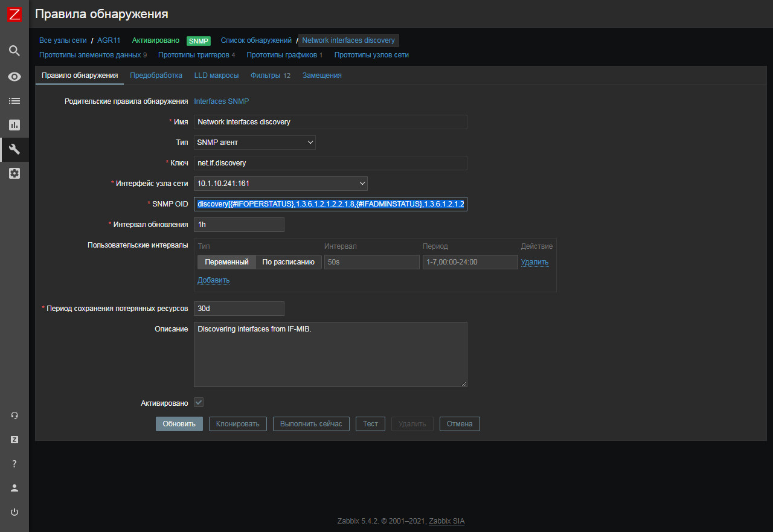
Task: Select the По расписанию interval type
Action: [x=288, y=262]
